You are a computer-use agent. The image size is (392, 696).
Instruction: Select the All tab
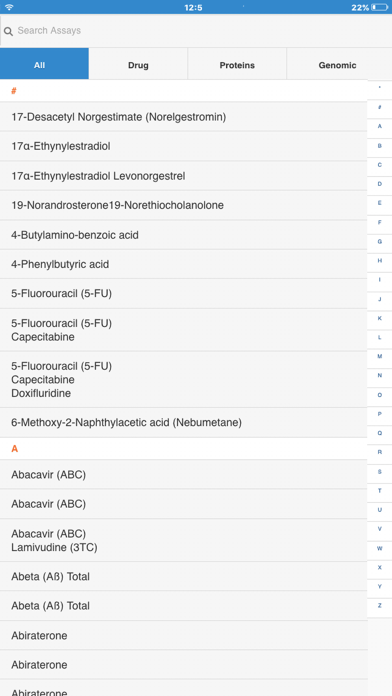click(x=44, y=65)
